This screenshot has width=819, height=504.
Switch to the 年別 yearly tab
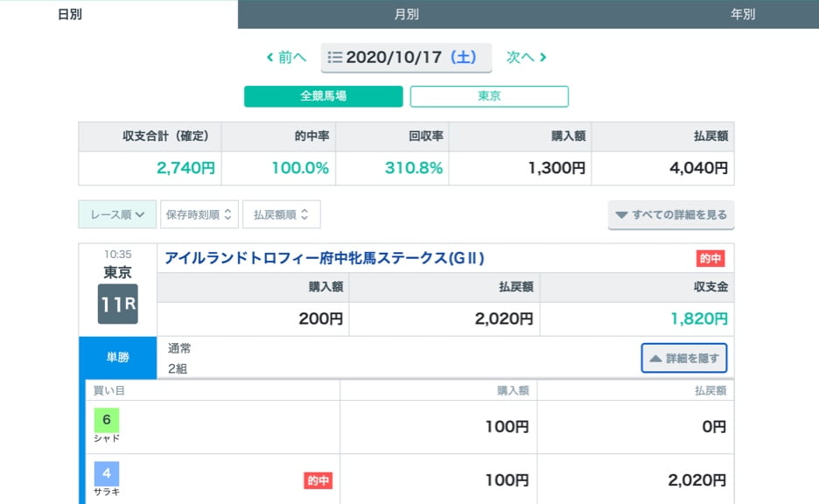tap(742, 14)
